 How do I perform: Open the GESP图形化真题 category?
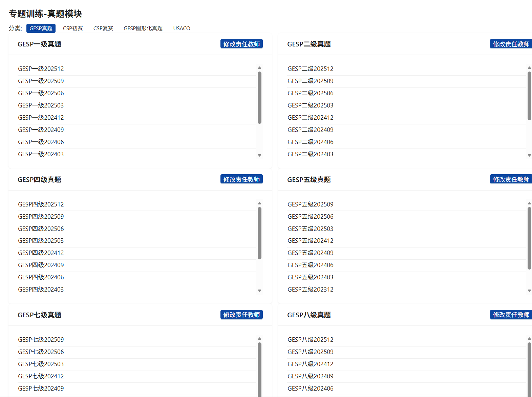pyautogui.click(x=143, y=28)
